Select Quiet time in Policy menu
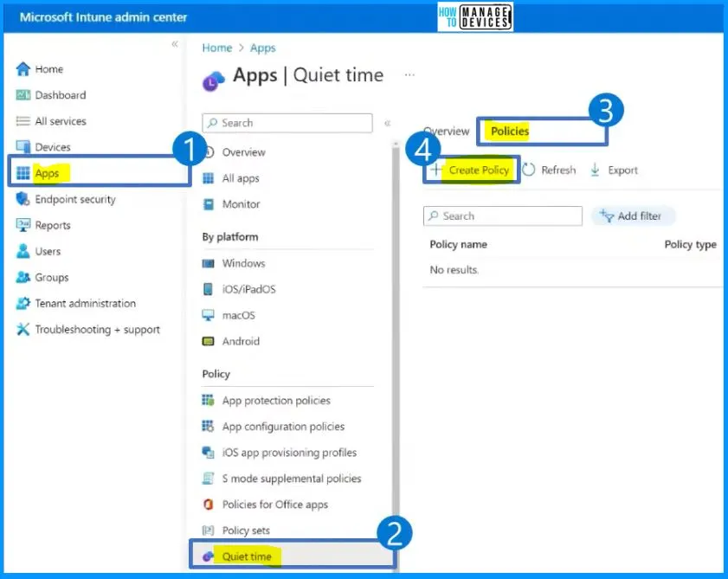Image resolution: width=728 pixels, height=579 pixels. [247, 556]
